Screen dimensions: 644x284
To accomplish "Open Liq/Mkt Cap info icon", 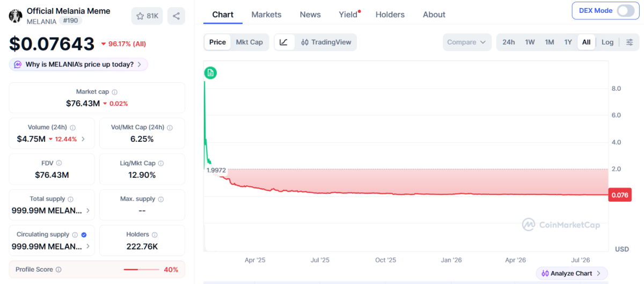I will 161,163.
